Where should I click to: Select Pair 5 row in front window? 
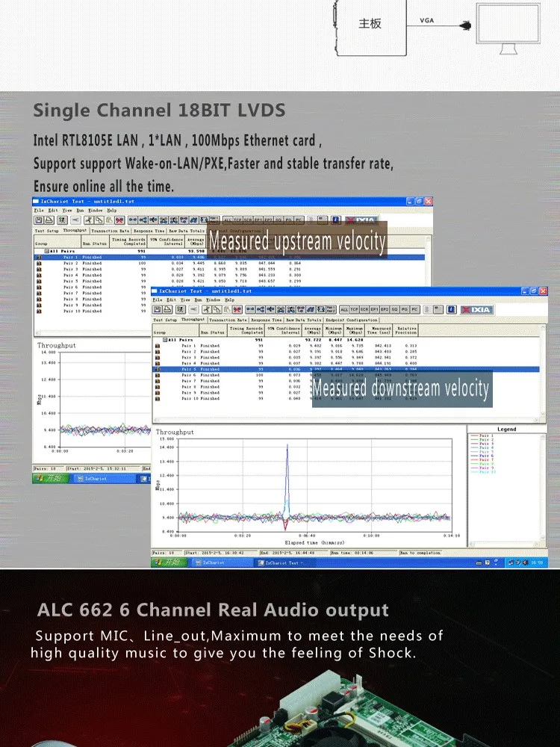[346, 369]
